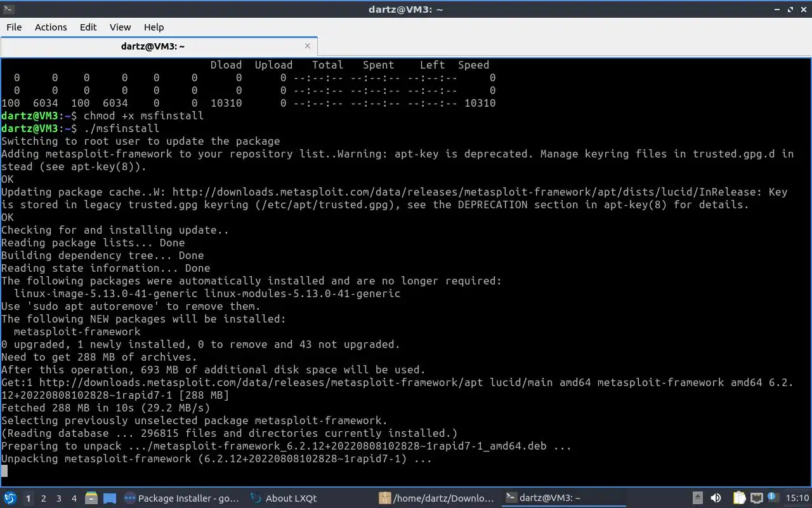
Task: Switch to Package Installer taskbar window
Action: (x=182, y=498)
